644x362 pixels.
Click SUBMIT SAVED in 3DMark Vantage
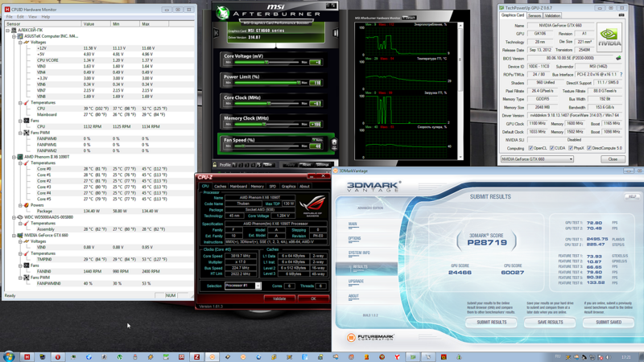coord(609,323)
